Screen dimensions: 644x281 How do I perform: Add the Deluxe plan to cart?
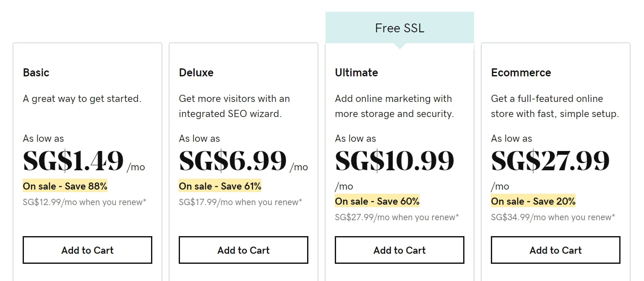coord(243,250)
